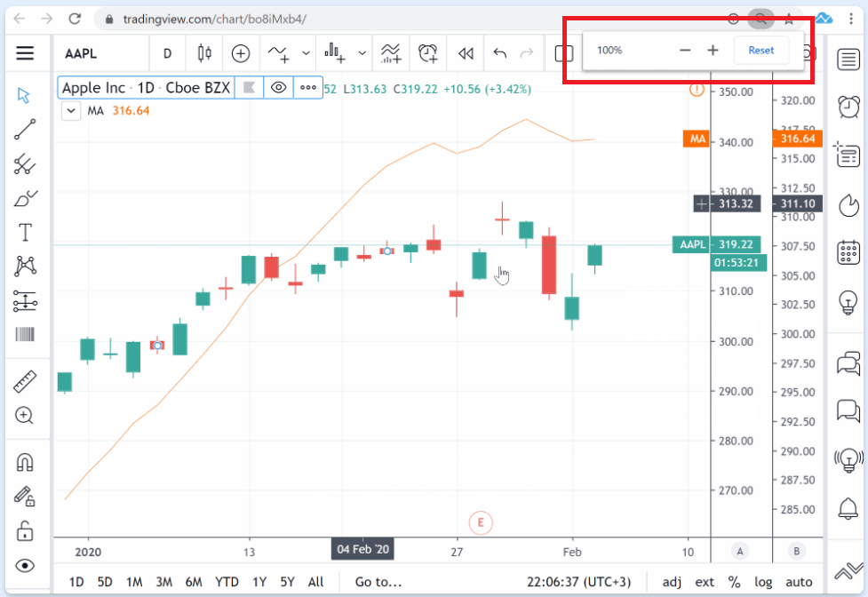Select the pitchfork tool
The image size is (868, 597).
click(25, 163)
